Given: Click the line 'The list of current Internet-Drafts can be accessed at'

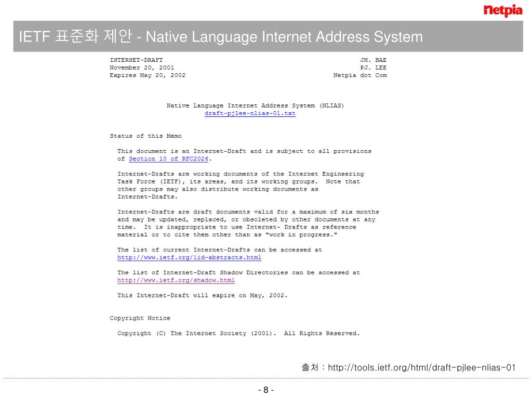Looking at the screenshot, I should point(220,250).
